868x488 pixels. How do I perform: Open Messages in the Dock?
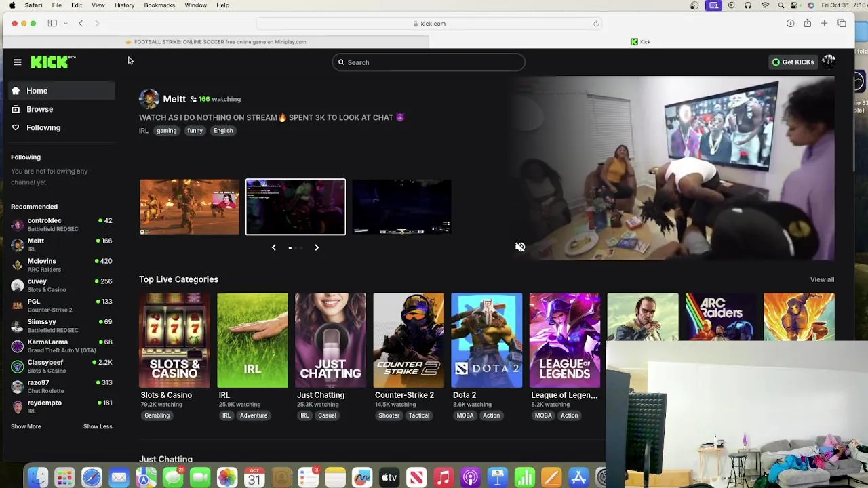click(173, 477)
